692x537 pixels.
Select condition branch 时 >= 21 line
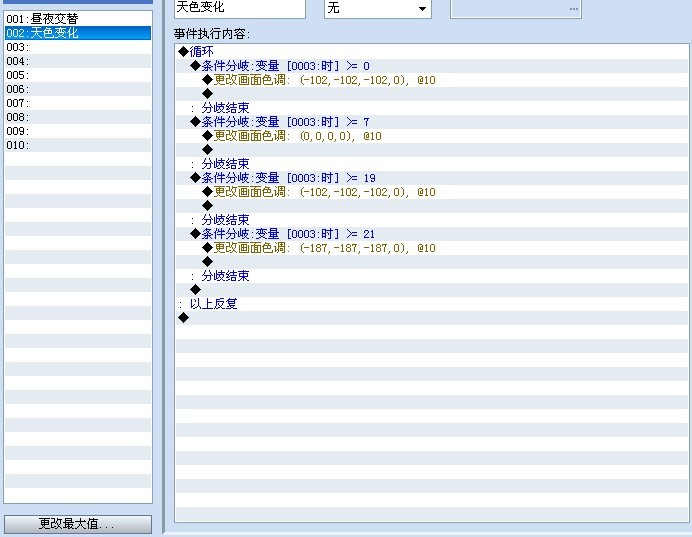click(x=432, y=234)
